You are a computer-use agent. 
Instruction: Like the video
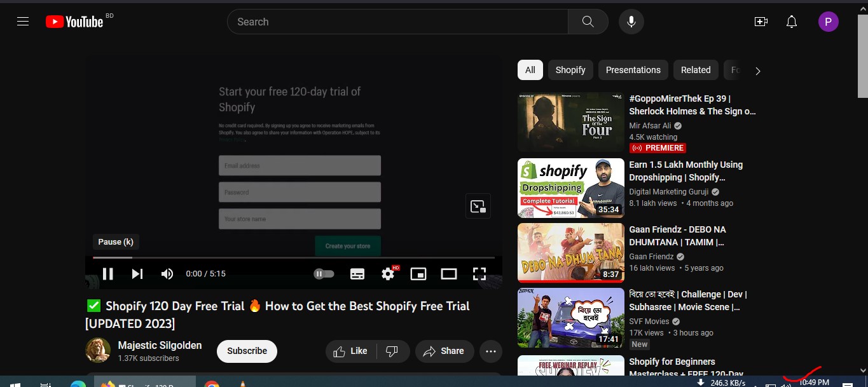[351, 351]
